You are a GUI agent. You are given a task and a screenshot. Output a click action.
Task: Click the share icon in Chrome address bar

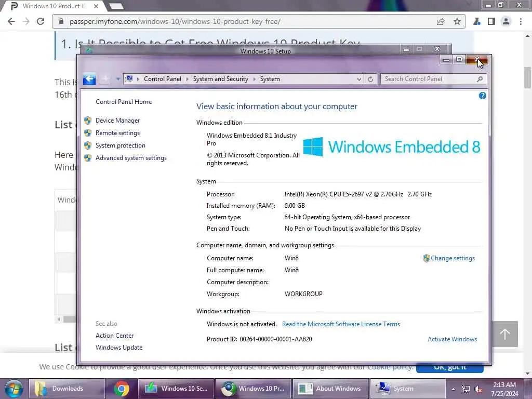[441, 21]
